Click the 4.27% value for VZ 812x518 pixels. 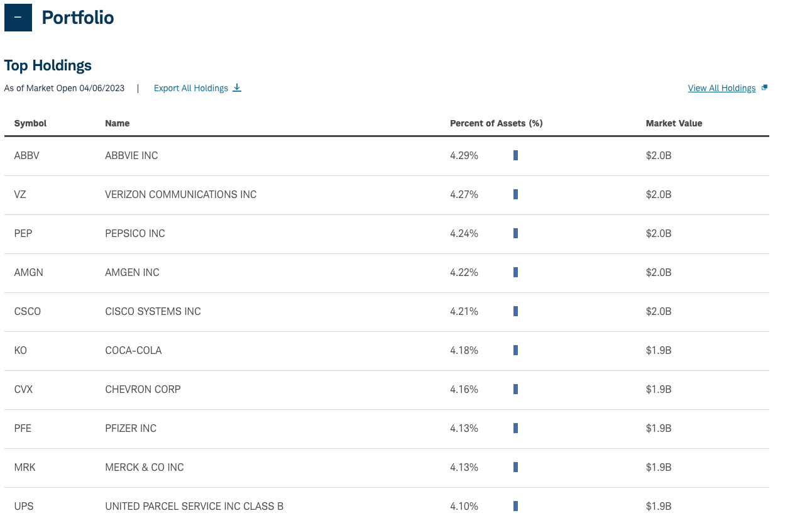[x=464, y=194]
